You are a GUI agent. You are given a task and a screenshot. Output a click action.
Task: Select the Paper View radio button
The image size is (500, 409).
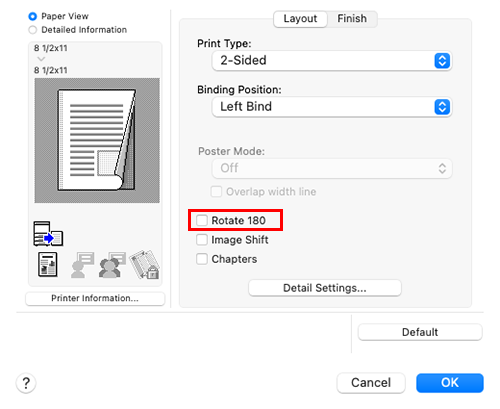point(33,16)
